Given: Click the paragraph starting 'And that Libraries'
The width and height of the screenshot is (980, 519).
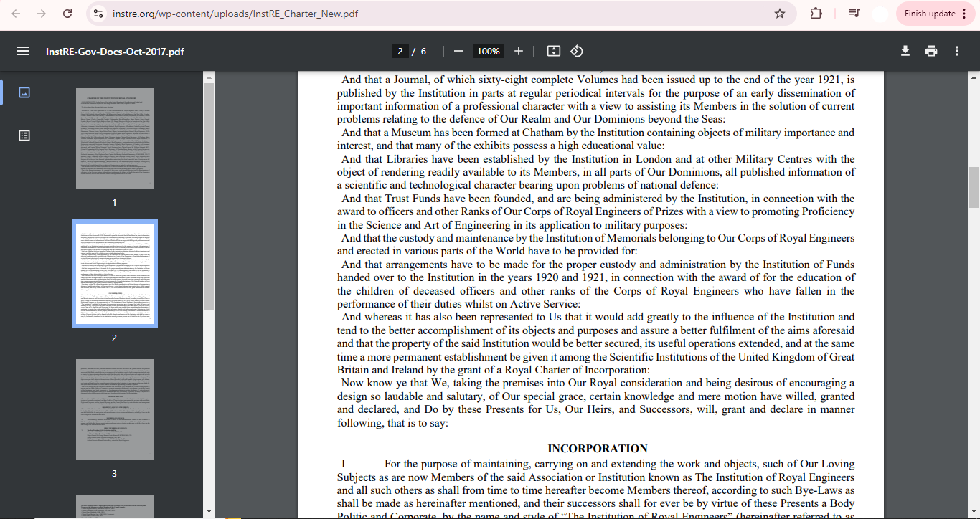Looking at the screenshot, I should pyautogui.click(x=596, y=172).
